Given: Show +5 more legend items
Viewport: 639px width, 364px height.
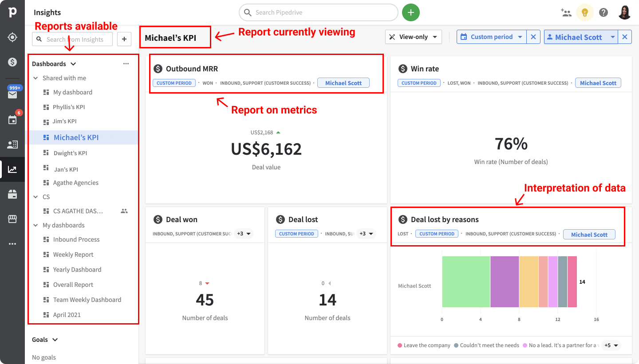Looking at the screenshot, I should (611, 345).
